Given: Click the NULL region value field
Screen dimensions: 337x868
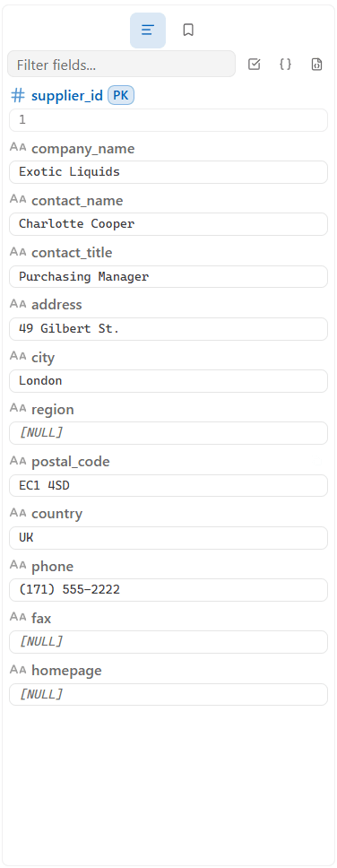Looking at the screenshot, I should tap(168, 433).
